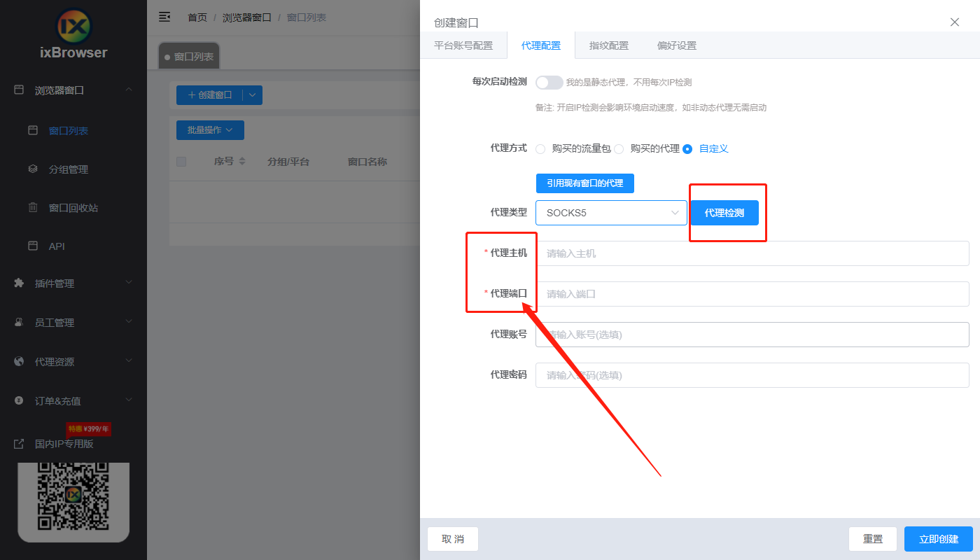Viewport: 980px width, 560px height.
Task: Open 员工管理 staff management icon
Action: click(x=19, y=322)
